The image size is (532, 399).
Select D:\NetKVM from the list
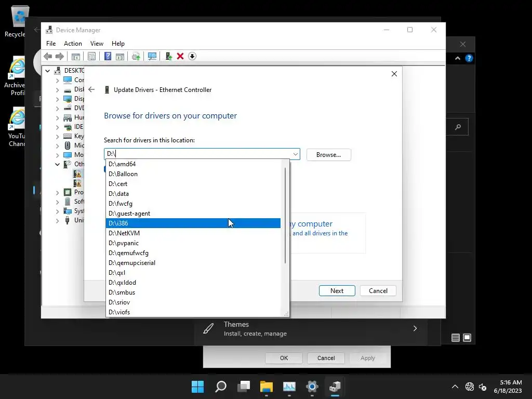(x=193, y=233)
